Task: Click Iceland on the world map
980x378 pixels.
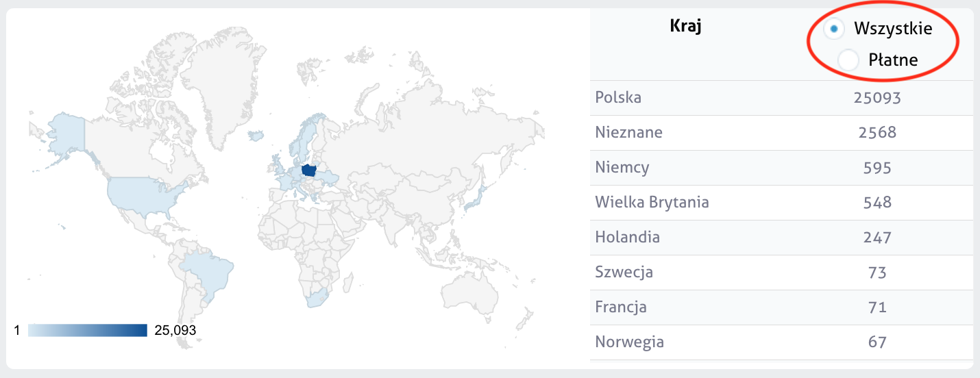Action: 256,136
